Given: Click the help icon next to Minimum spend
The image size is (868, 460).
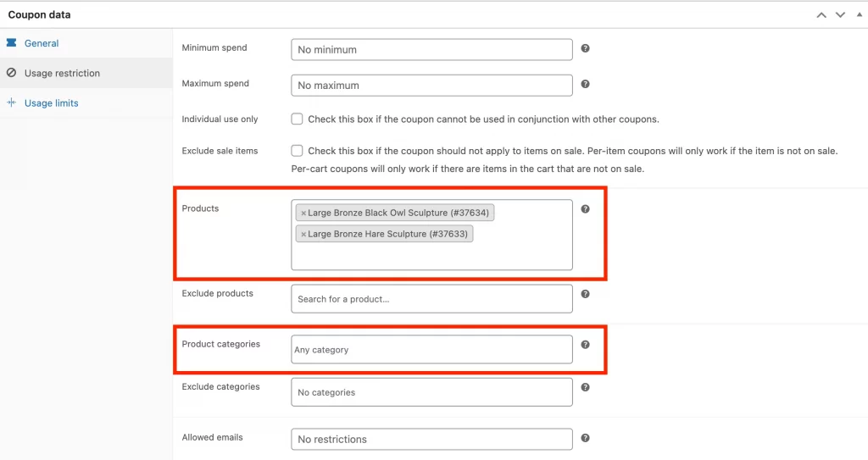Looking at the screenshot, I should [x=586, y=49].
